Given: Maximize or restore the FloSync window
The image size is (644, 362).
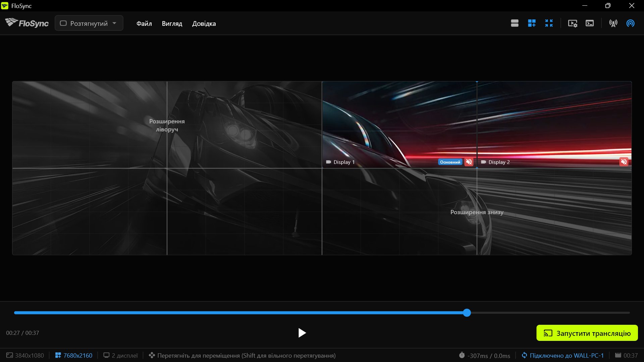Looking at the screenshot, I should [608, 6].
